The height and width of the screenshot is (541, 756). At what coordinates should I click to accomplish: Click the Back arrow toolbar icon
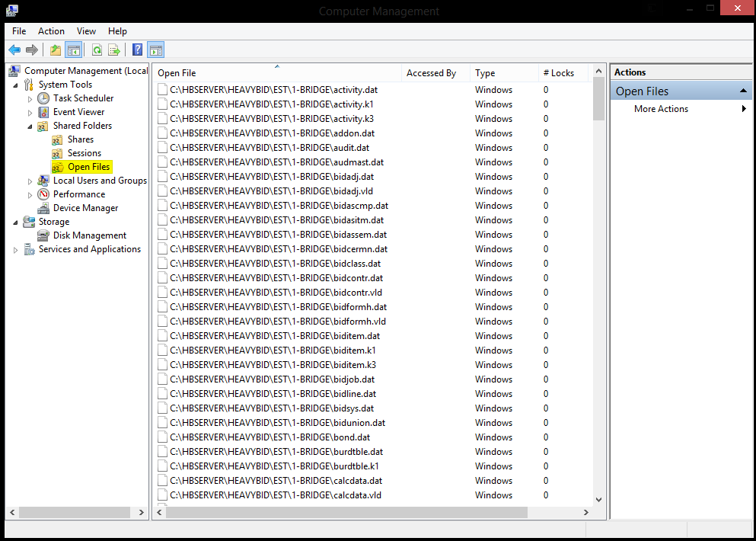[x=14, y=50]
